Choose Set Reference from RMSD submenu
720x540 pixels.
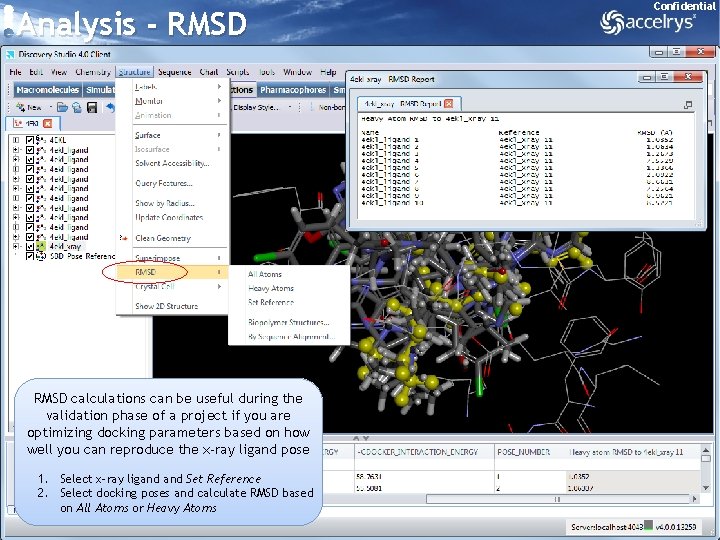pyautogui.click(x=270, y=302)
